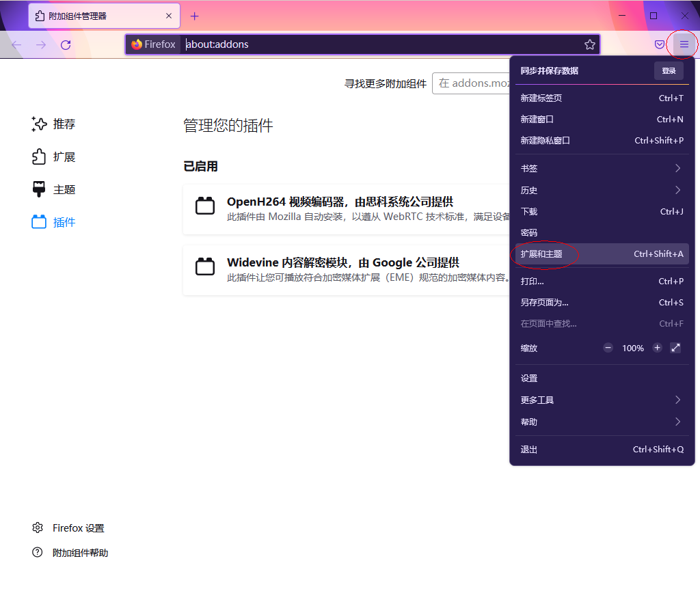This screenshot has width=700, height=589.
Task: Choose 退出 to quit Firefox
Action: [x=602, y=450]
